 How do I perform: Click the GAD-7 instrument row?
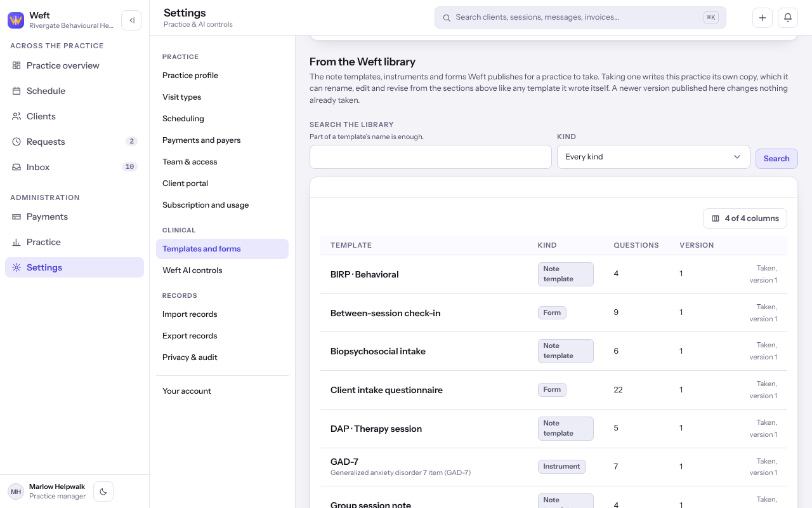click(x=554, y=467)
